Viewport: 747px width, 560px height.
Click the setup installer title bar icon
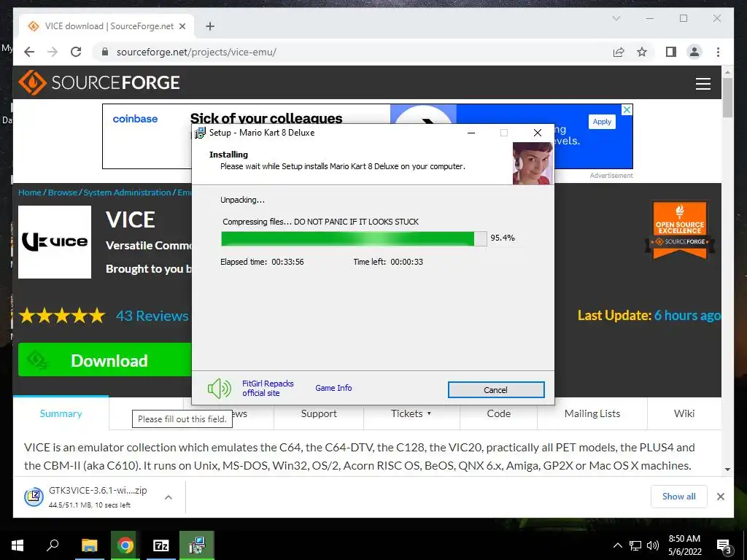click(200, 133)
